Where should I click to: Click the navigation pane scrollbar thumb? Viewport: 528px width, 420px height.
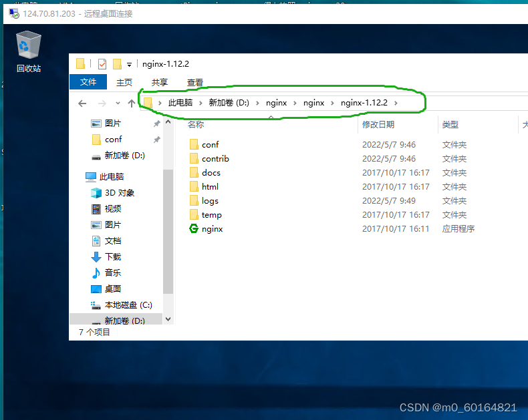168,232
